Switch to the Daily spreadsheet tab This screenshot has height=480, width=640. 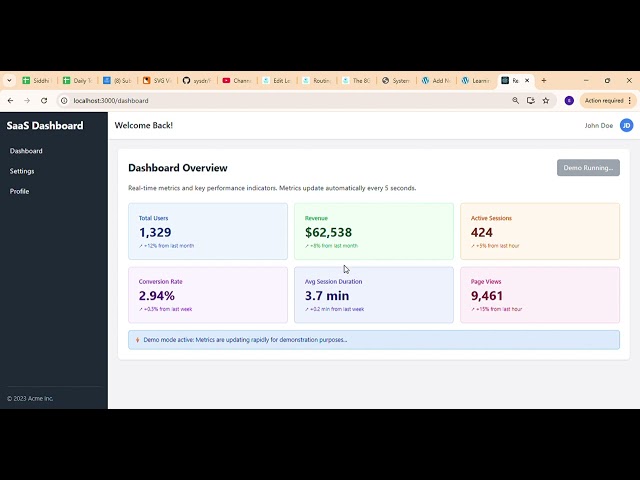[78, 81]
